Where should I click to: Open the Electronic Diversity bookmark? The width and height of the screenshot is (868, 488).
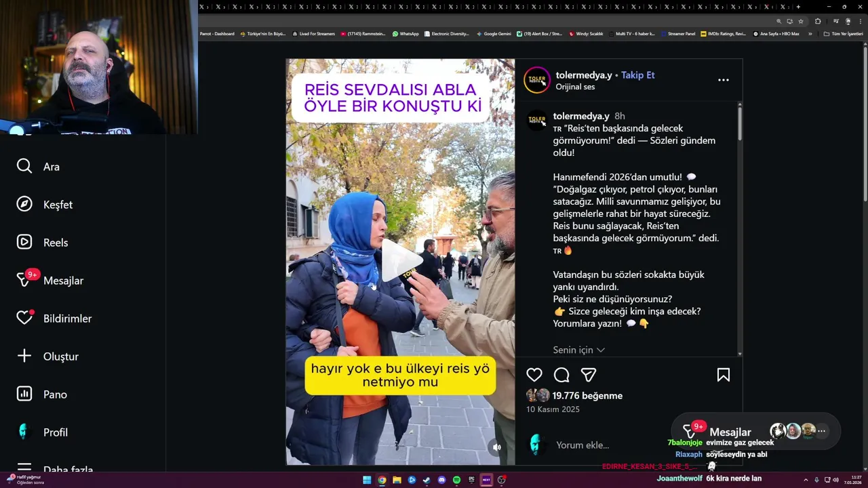pos(446,33)
